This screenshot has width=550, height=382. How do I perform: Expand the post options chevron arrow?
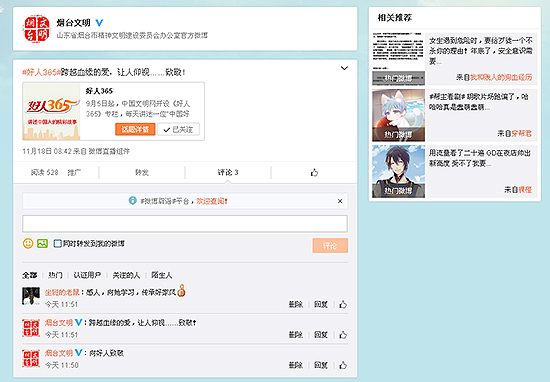pyautogui.click(x=344, y=68)
